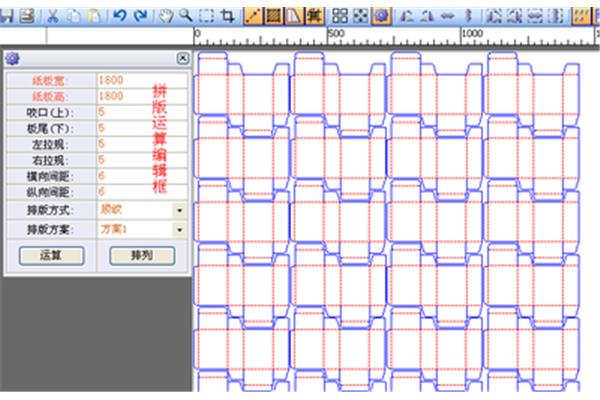The width and height of the screenshot is (600, 400).
Task: Toggle the hatched fill pattern tool
Action: coord(274,16)
